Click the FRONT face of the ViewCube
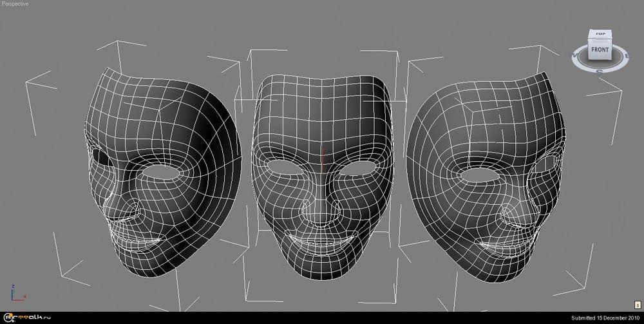The image size is (644, 324). (600, 49)
